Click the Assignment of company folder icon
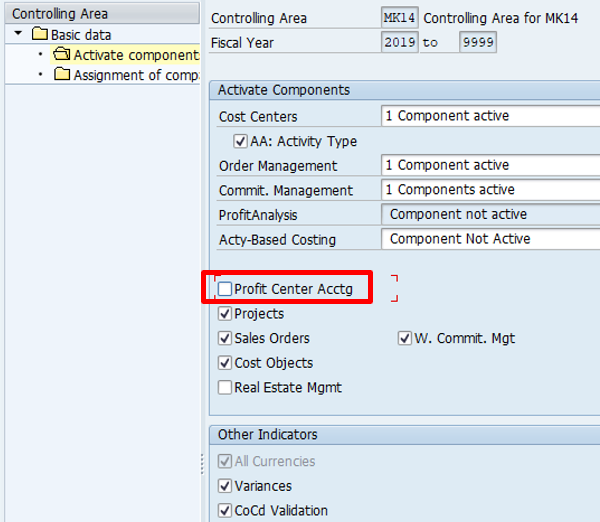Screen dimensions: 600x522 pos(62,75)
